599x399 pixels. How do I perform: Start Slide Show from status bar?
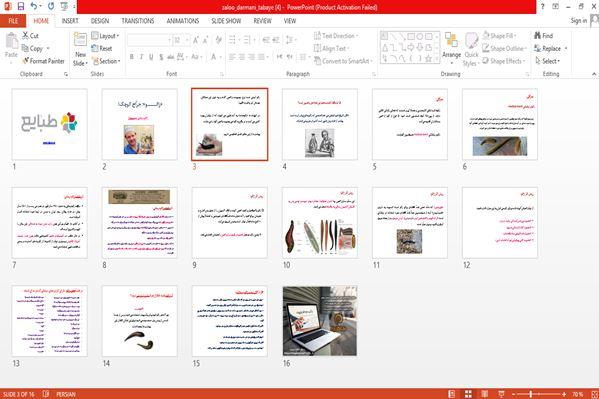click(x=502, y=394)
